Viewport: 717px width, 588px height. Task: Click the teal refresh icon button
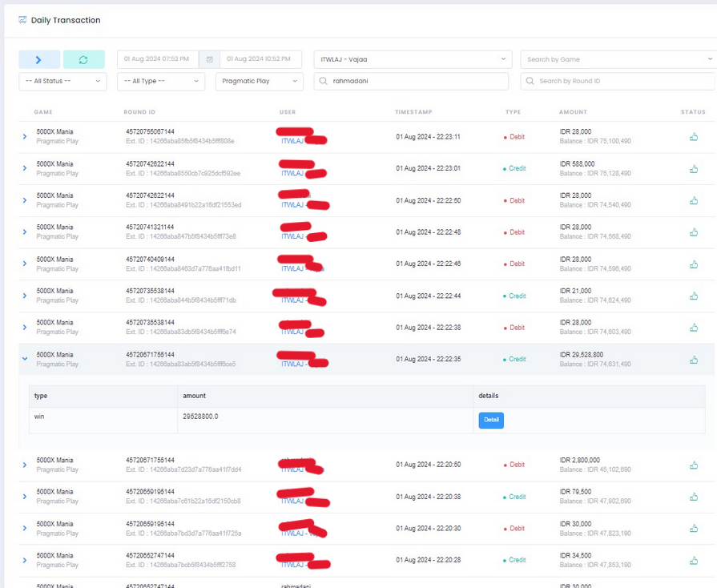(x=83, y=59)
